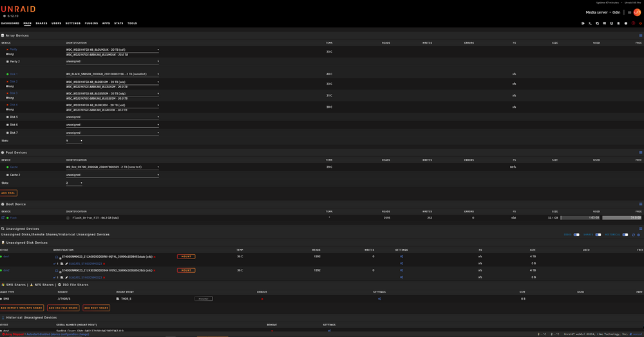Click red X beside dev1 identification
This screenshot has width=644, height=337.
coord(155,257)
